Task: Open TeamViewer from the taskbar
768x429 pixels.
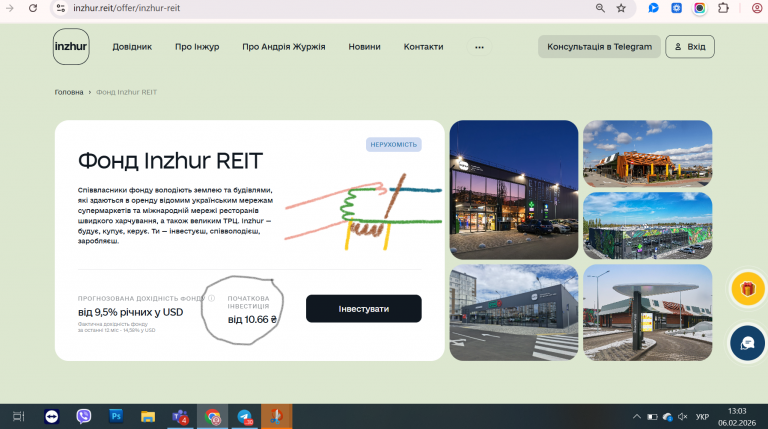Action: 51,417
